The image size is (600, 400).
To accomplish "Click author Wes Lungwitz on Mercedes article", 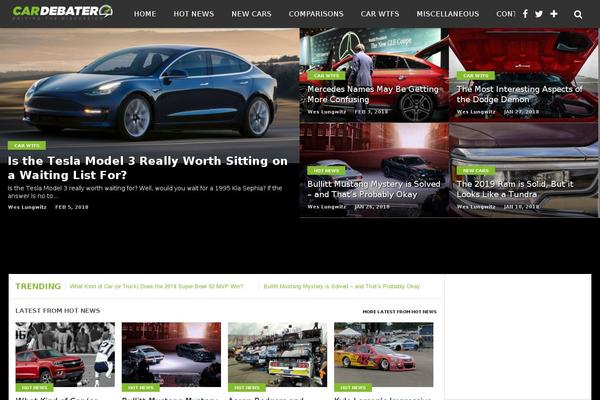I will click(327, 112).
